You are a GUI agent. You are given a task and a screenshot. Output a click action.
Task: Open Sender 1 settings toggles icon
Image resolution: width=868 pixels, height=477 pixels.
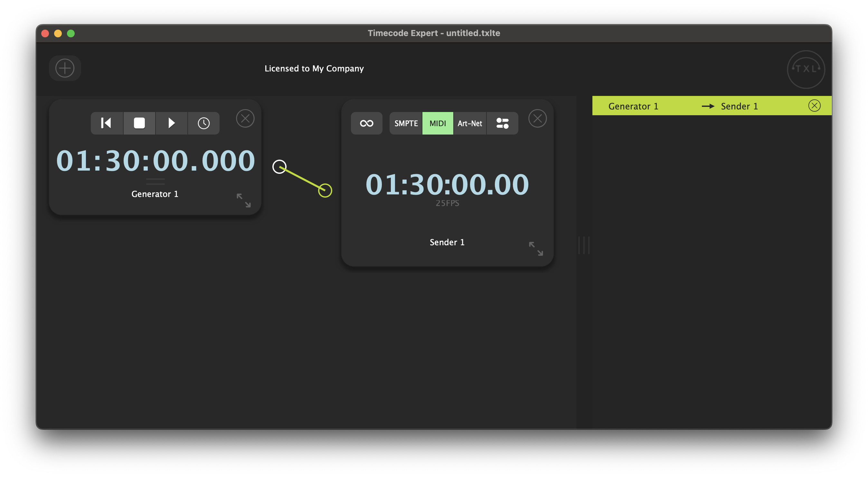502,123
